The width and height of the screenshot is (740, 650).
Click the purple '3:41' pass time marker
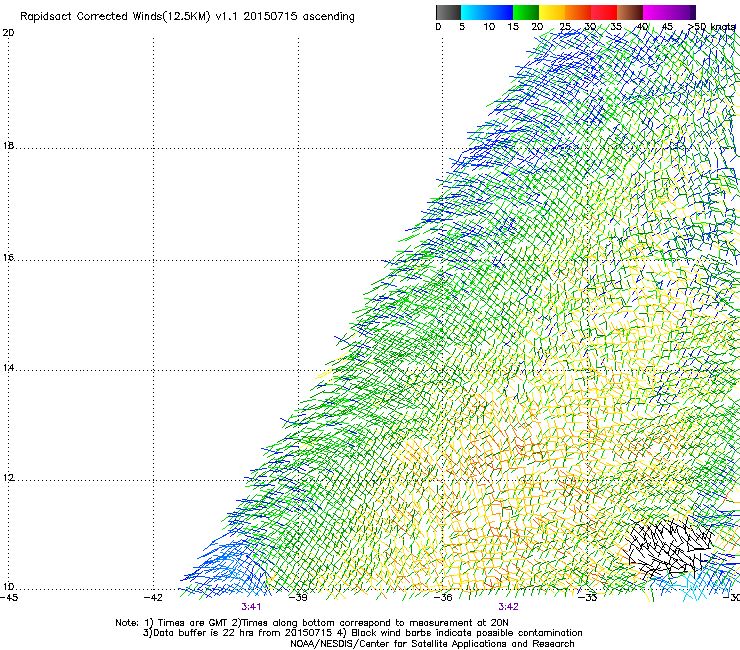[x=251, y=607]
